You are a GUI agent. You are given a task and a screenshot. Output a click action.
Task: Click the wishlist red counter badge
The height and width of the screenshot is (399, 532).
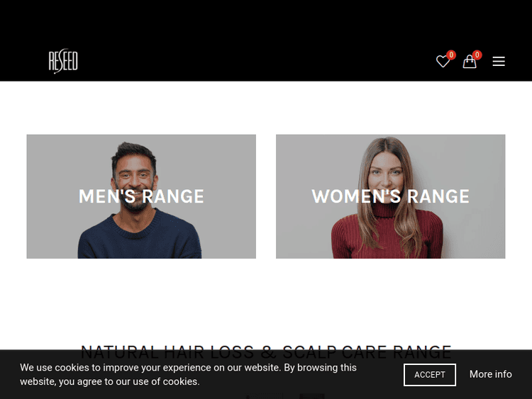pos(451,55)
